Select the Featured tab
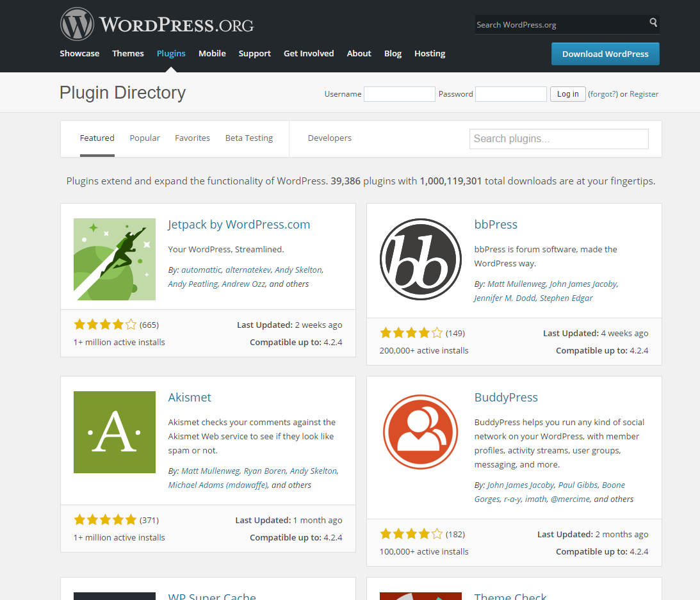The width and height of the screenshot is (700, 600). [x=97, y=138]
